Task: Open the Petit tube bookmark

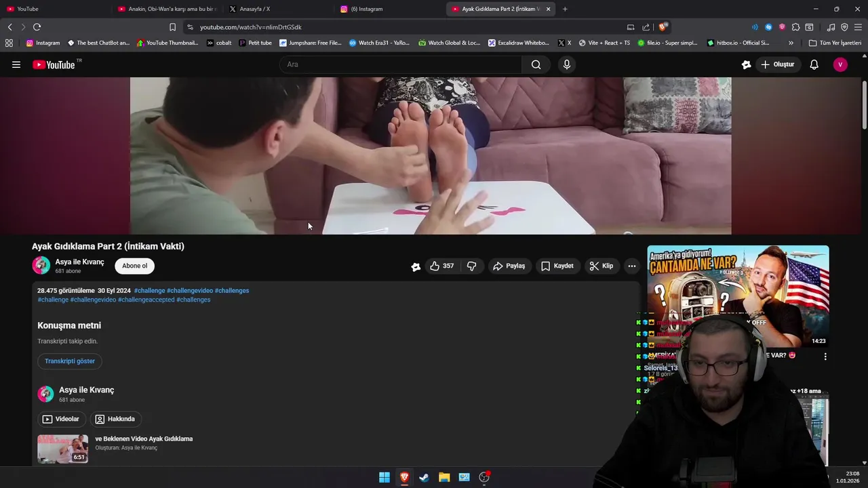Action: pyautogui.click(x=255, y=43)
